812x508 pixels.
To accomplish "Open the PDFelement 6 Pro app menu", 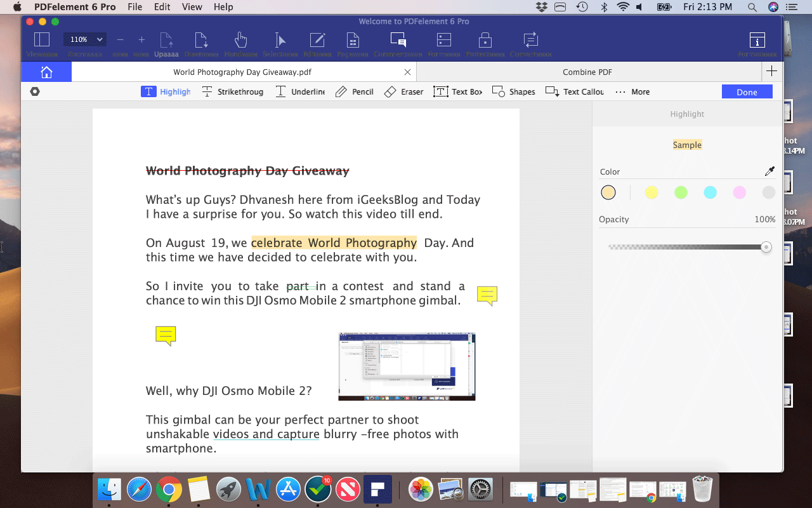I will [x=75, y=7].
